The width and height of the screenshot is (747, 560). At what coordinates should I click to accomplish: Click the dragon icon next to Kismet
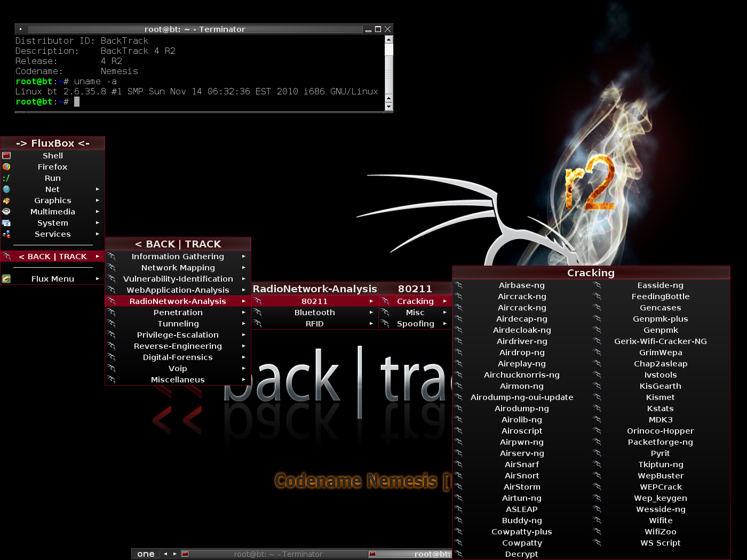click(598, 397)
